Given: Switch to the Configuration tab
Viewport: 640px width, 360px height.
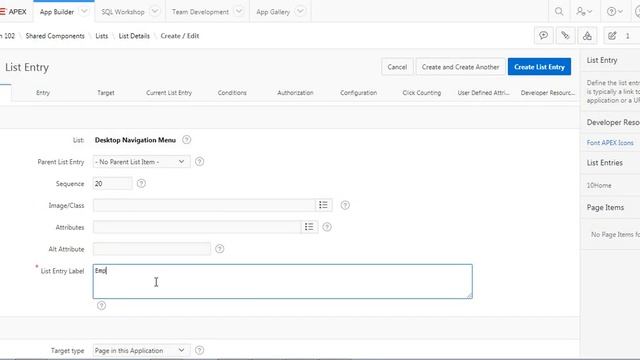Looking at the screenshot, I should [358, 93].
